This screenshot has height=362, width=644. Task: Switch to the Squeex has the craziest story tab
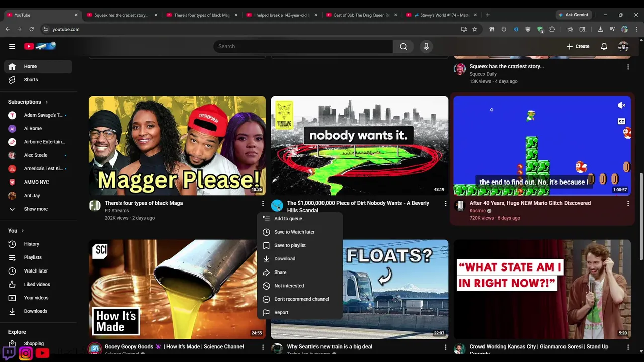[122, 15]
